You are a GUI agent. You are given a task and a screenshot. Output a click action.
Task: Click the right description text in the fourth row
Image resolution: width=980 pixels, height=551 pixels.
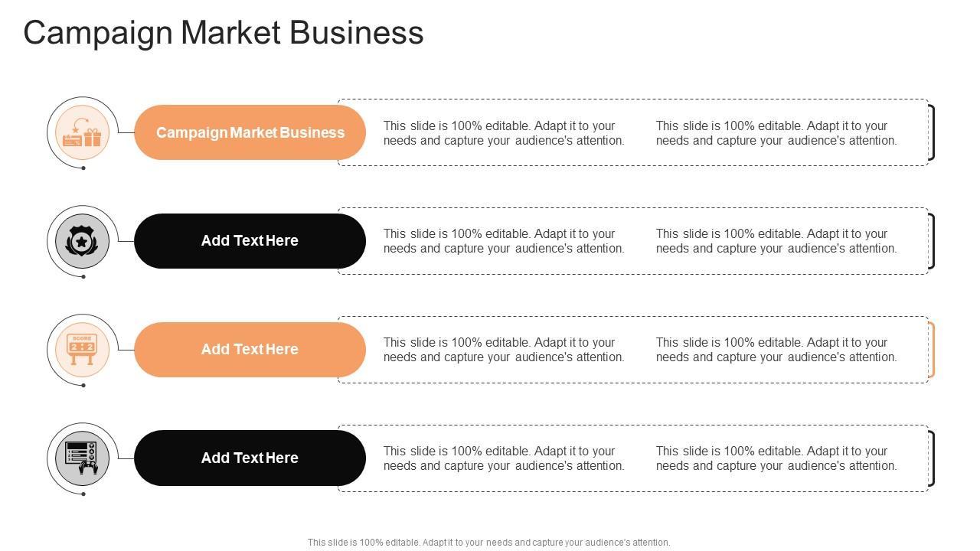click(x=776, y=458)
